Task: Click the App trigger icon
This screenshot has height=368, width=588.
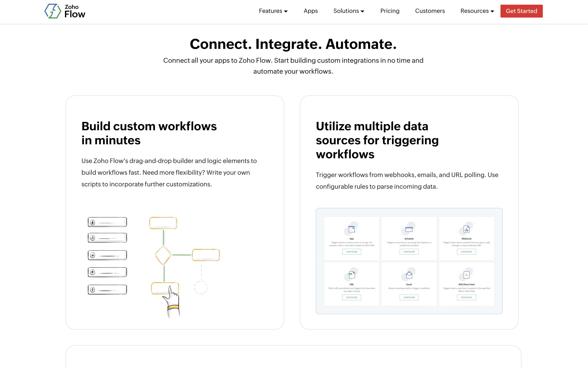Action: (352, 229)
